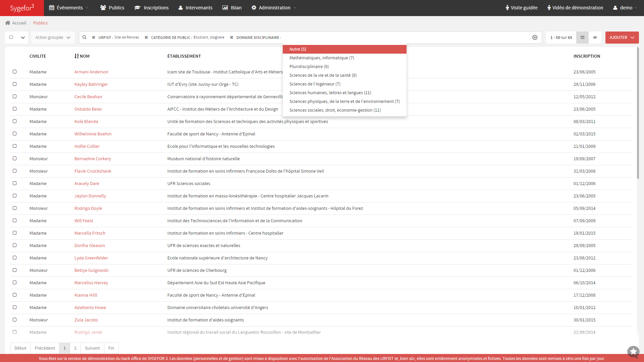Image resolution: width=644 pixels, height=362 pixels.
Task: Click the search magnifier icon
Action: point(85,38)
